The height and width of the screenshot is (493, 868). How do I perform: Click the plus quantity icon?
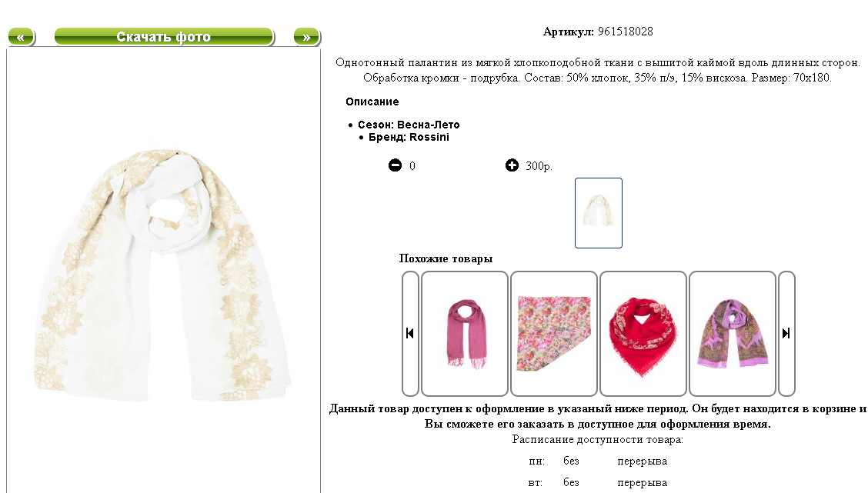click(x=512, y=165)
